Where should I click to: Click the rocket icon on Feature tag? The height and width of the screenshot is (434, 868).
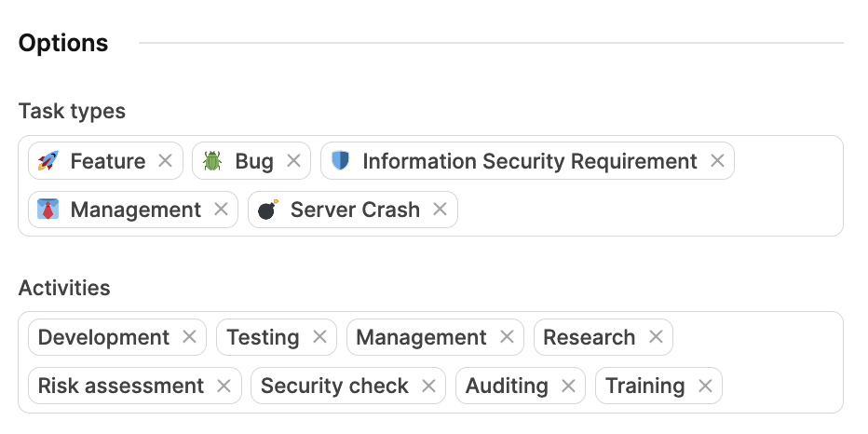pyautogui.click(x=48, y=161)
